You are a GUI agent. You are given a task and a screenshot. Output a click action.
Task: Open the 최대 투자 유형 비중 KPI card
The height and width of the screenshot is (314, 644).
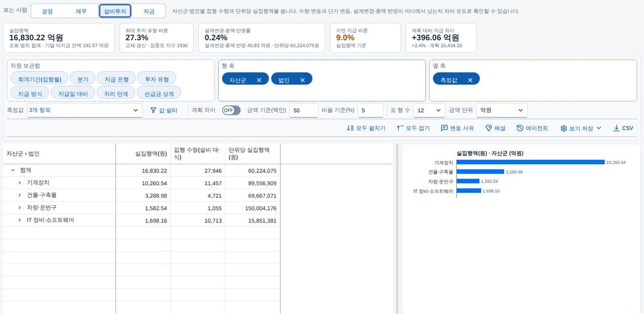(156, 38)
